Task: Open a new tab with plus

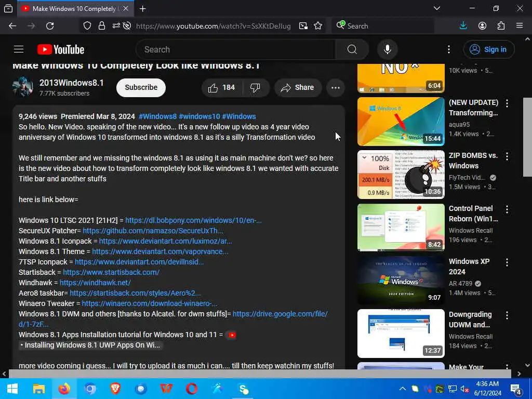Action: click(x=142, y=9)
